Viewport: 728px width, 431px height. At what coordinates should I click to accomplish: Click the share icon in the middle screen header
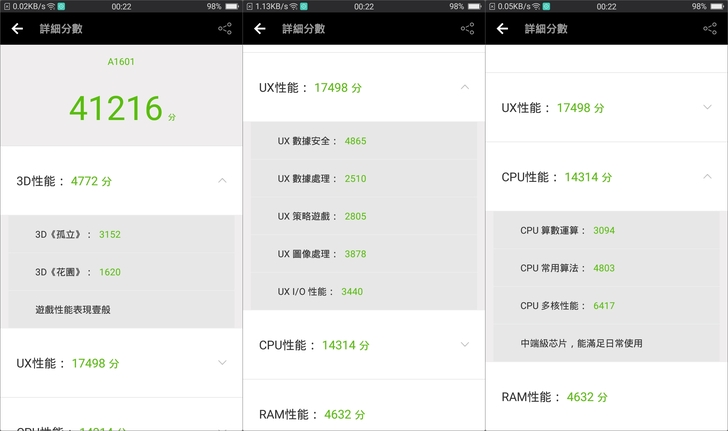[x=467, y=29]
